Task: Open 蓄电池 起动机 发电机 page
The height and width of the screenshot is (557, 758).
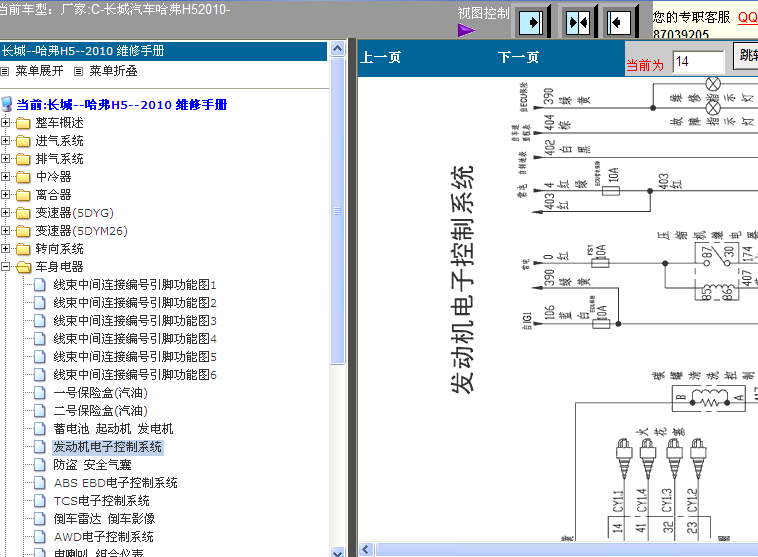Action: point(113,429)
